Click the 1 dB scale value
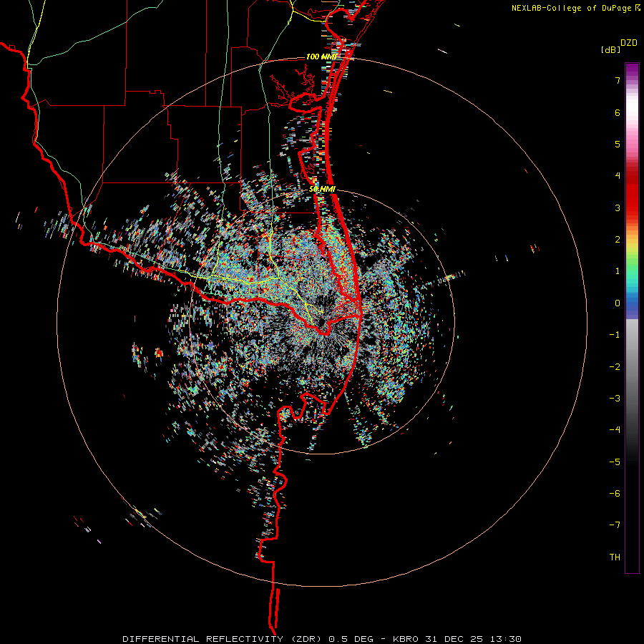 point(618,271)
